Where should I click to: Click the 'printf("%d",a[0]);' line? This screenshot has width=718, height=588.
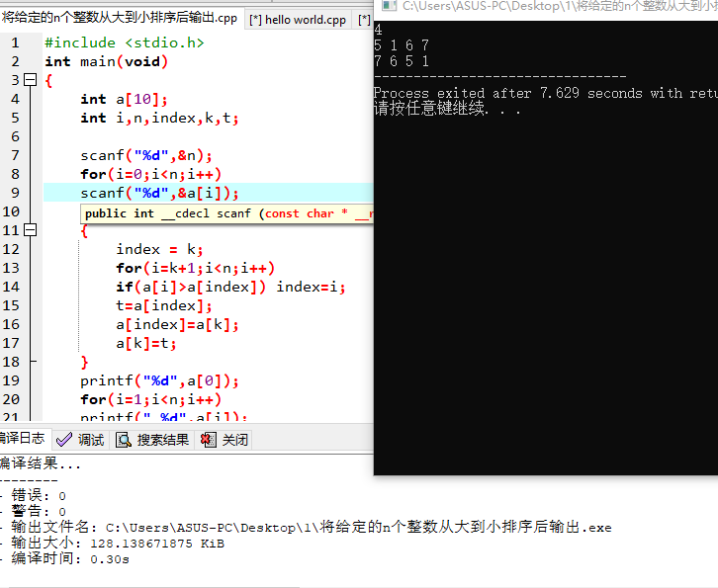tap(159, 380)
